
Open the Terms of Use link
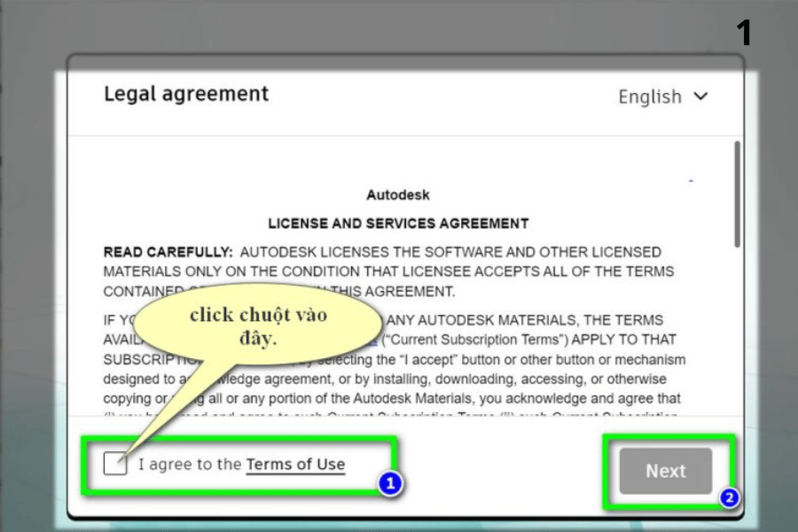point(295,464)
